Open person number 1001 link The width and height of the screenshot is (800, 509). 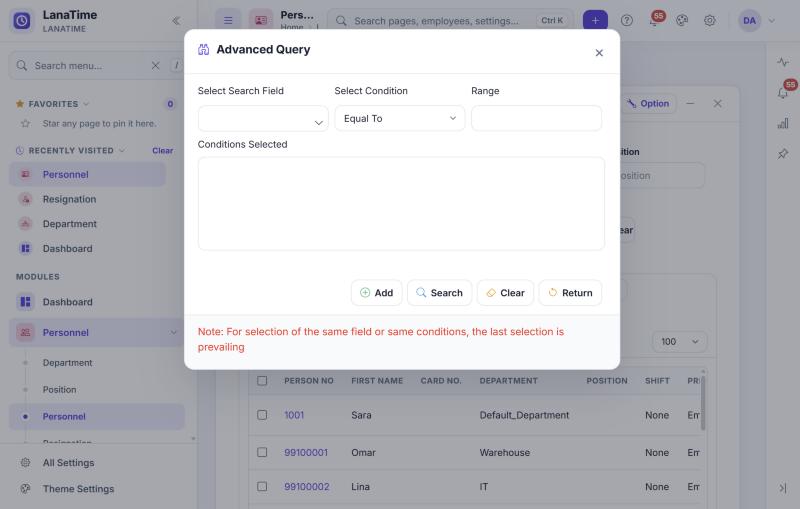(x=294, y=415)
